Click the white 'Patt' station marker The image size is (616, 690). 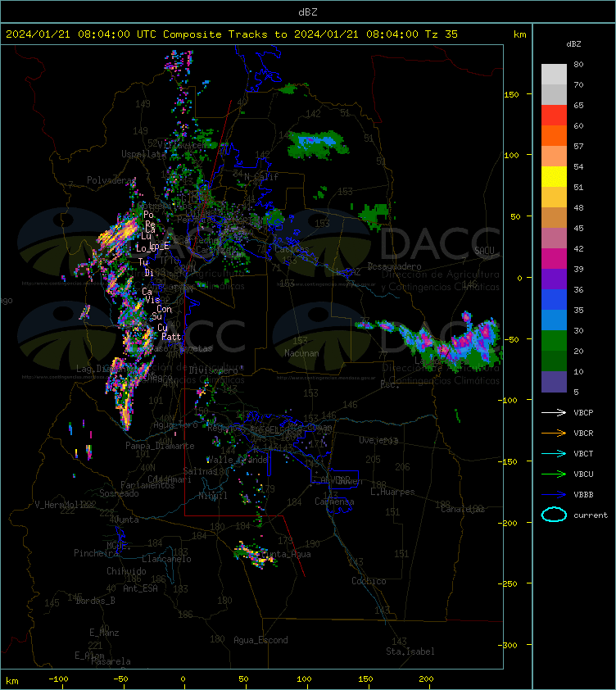pos(171,337)
